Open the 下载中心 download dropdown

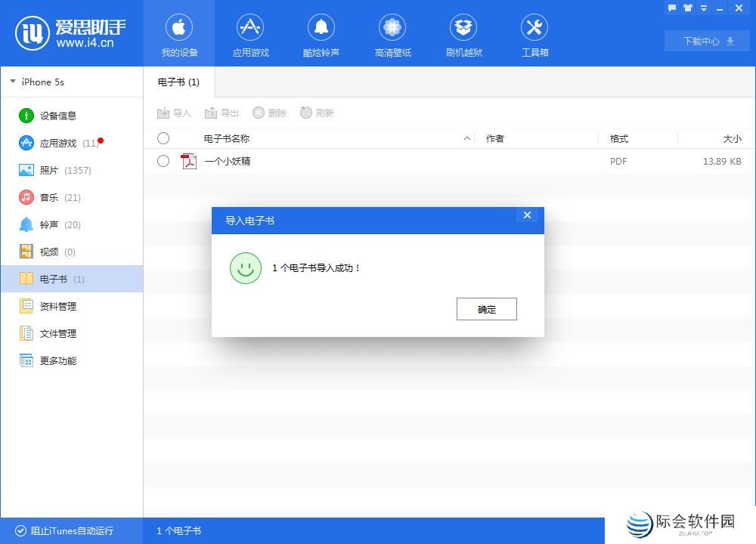(x=705, y=42)
